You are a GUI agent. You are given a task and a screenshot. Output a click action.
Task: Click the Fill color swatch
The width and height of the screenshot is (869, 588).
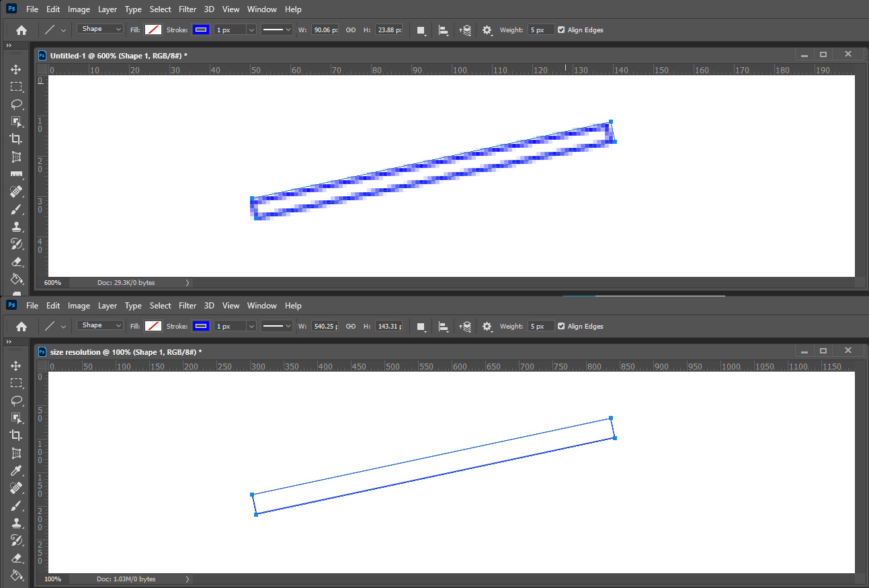coord(153,30)
